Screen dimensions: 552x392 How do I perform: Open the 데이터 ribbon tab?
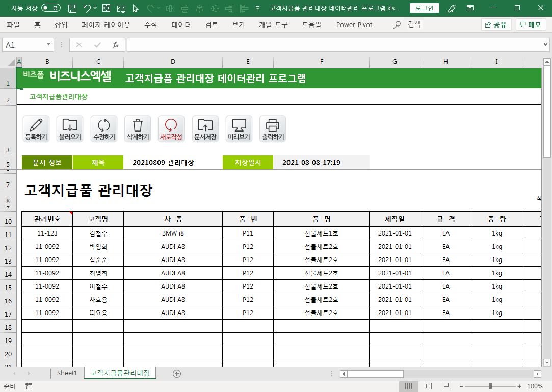[181, 24]
